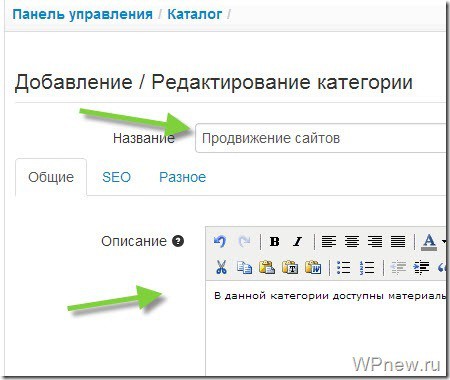Paste as plain text icon
The width and height of the screenshot is (450, 380).
[290, 267]
